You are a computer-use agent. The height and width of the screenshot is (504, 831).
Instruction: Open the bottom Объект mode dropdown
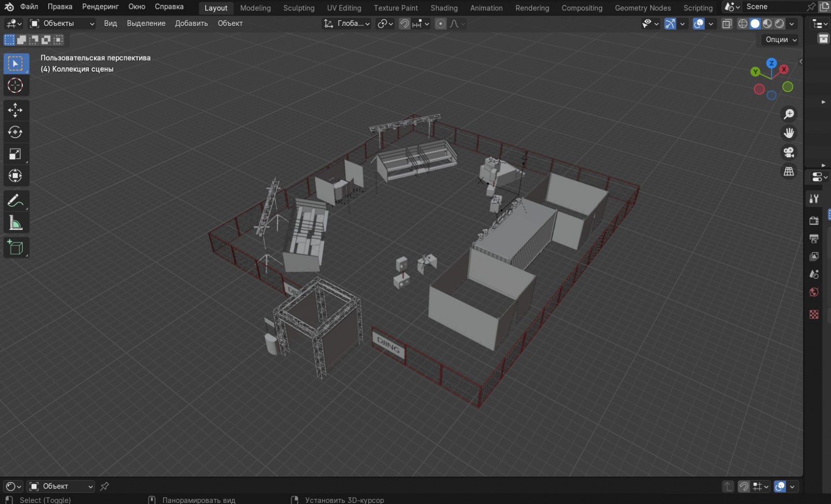[61, 486]
